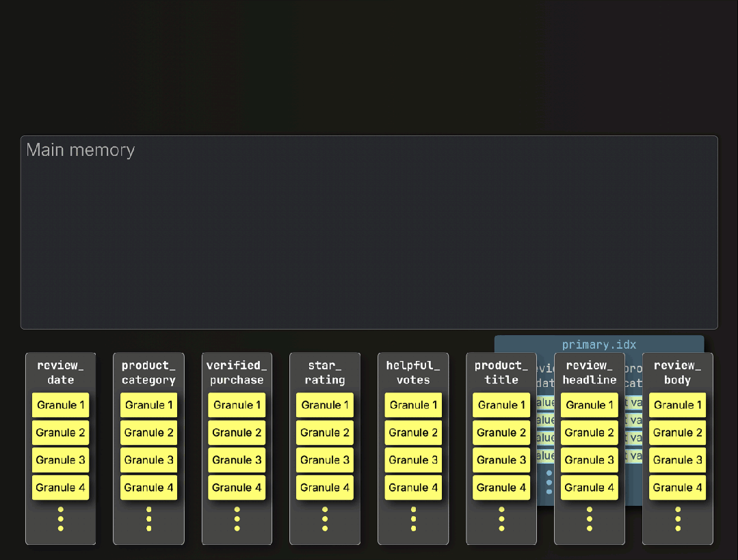
Task: Pick Granule 3 in verified_purchase column
Action: tap(237, 459)
